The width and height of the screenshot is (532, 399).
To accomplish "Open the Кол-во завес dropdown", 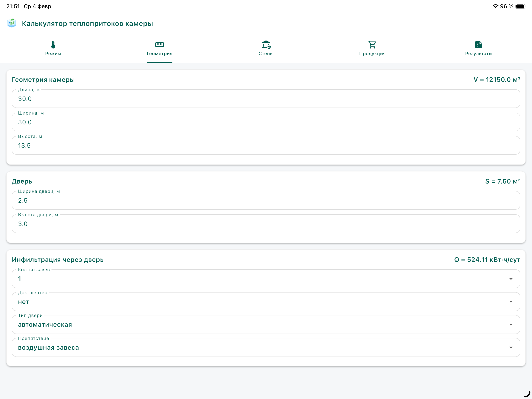I will point(266,279).
